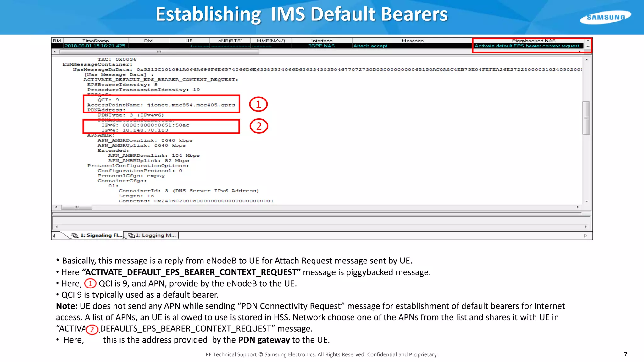Viewport: 644px width, 362px height.
Task: Switch to 1: Logging M... tab
Action: coord(156,235)
